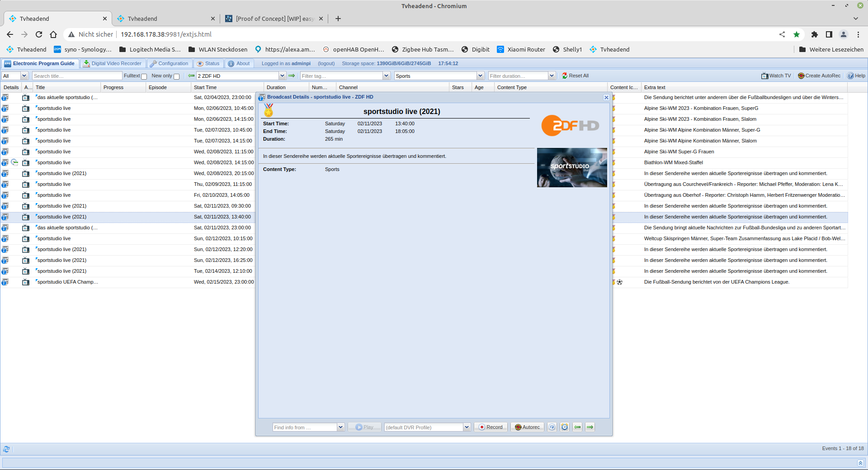Open details icon for sportstudio live Mon 14:15:00
The width and height of the screenshot is (868, 470).
[x=5, y=119]
